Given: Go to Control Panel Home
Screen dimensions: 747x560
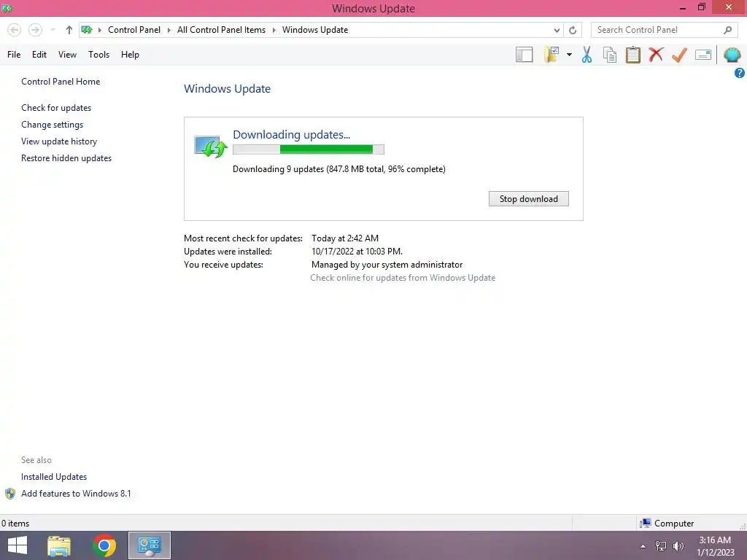Looking at the screenshot, I should 61,82.
